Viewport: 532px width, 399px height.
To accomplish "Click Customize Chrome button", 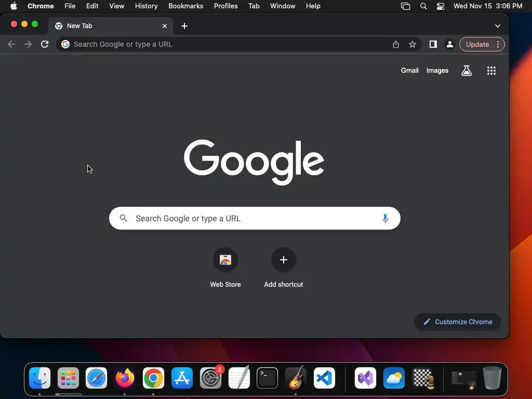I will [x=457, y=322].
